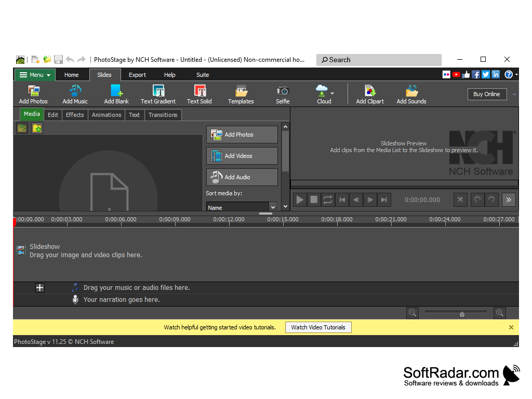Expand the help icon dropdown arrow
Screen dimensions: 532x399
(x=516, y=75)
